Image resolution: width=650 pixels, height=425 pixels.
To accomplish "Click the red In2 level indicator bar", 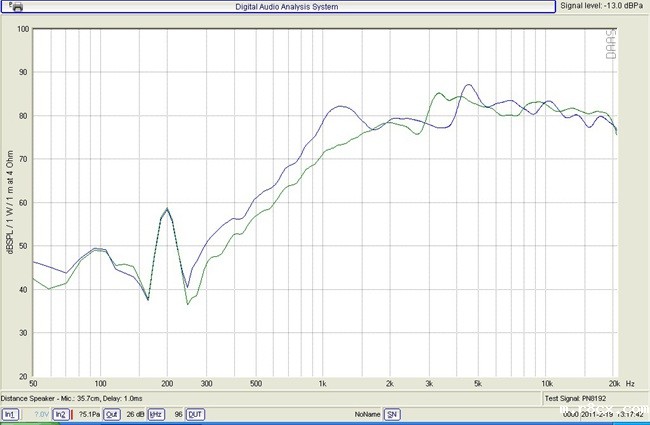I will pyautogui.click(x=73, y=414).
